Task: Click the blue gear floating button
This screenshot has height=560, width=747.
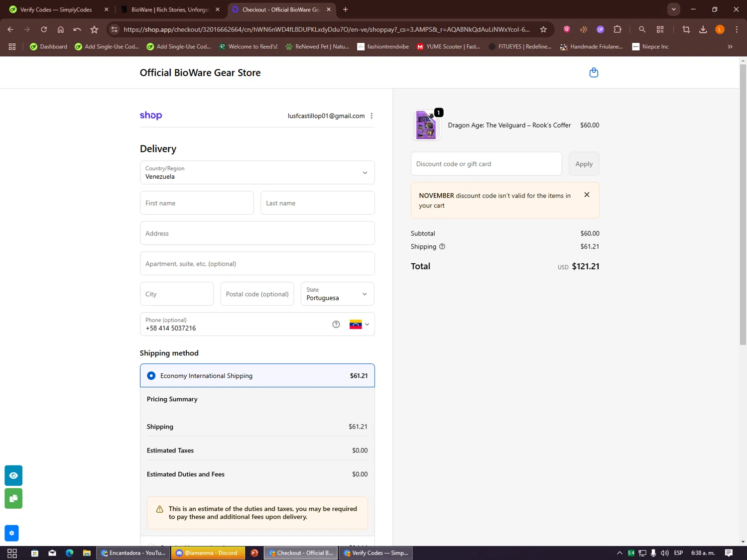Action: [x=11, y=533]
